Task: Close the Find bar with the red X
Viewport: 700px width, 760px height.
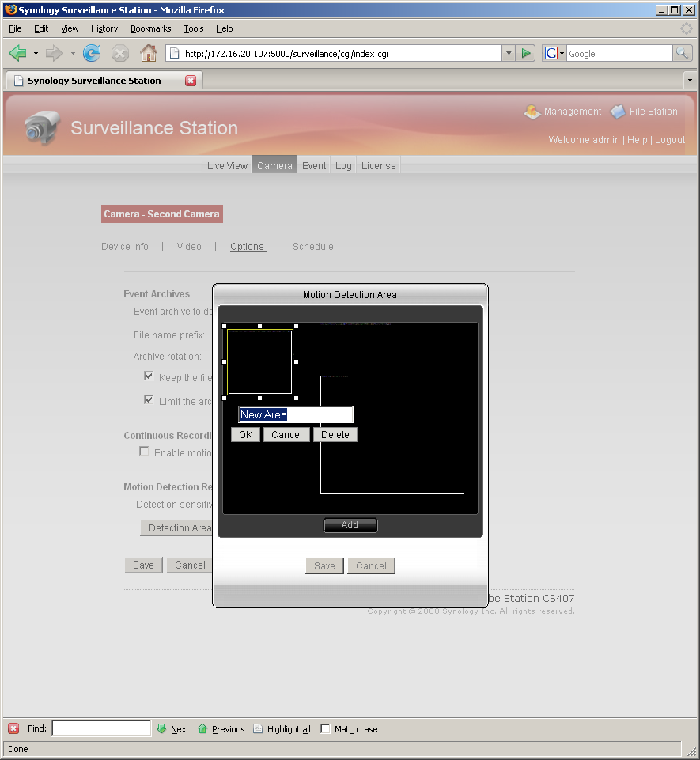Action: (13, 728)
